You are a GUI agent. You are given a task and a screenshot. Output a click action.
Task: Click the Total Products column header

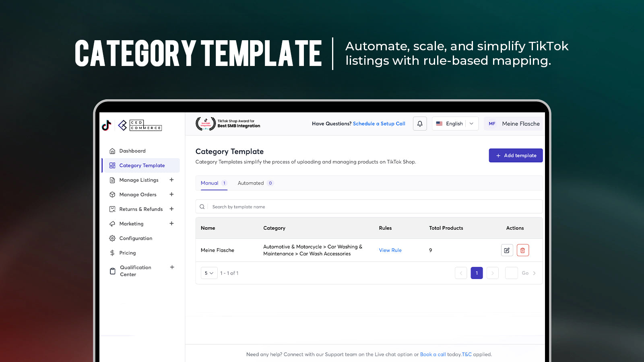(x=446, y=228)
